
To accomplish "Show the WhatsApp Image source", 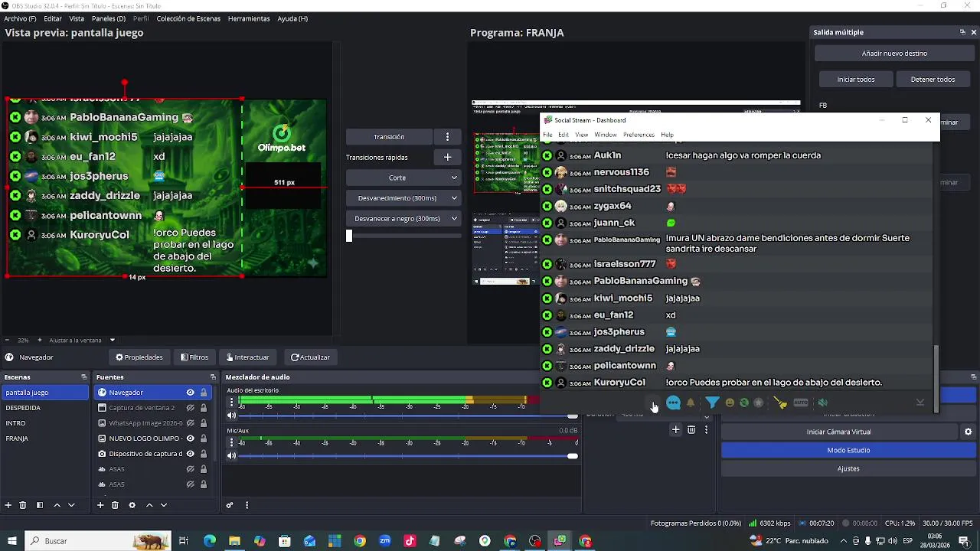I will click(x=190, y=423).
